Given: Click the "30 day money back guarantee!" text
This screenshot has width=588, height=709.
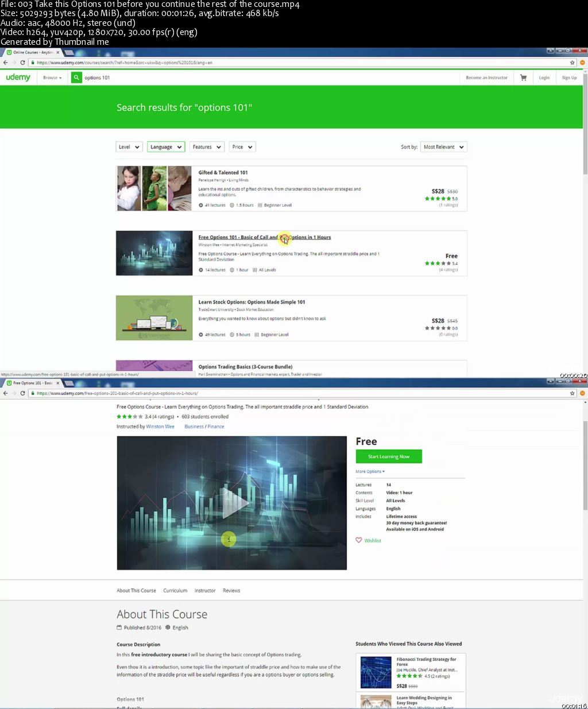Looking at the screenshot, I should point(416,523).
